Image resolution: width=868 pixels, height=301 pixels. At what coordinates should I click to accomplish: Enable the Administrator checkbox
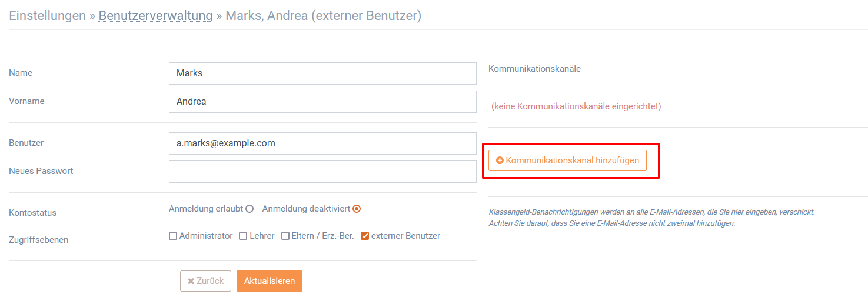[173, 236]
